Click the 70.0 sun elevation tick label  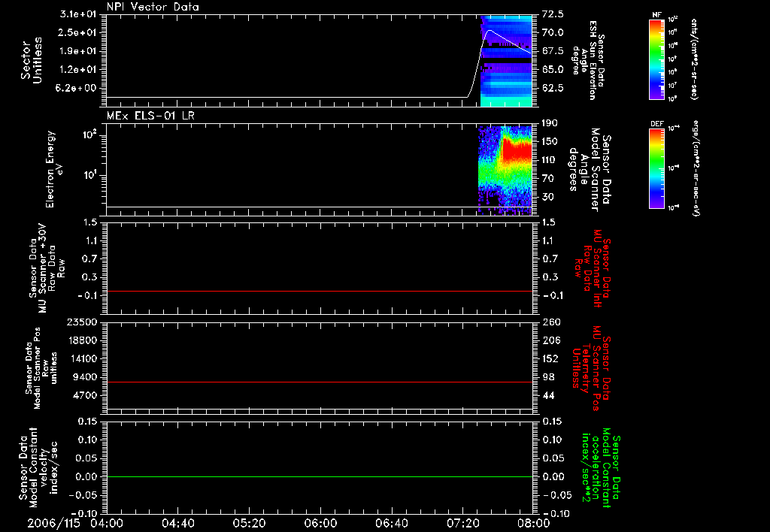553,32
